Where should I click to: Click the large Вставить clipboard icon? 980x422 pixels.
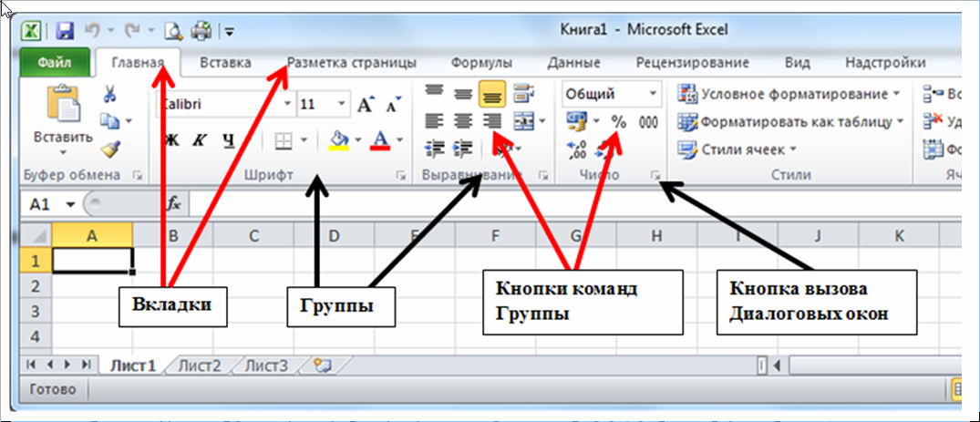click(63, 104)
